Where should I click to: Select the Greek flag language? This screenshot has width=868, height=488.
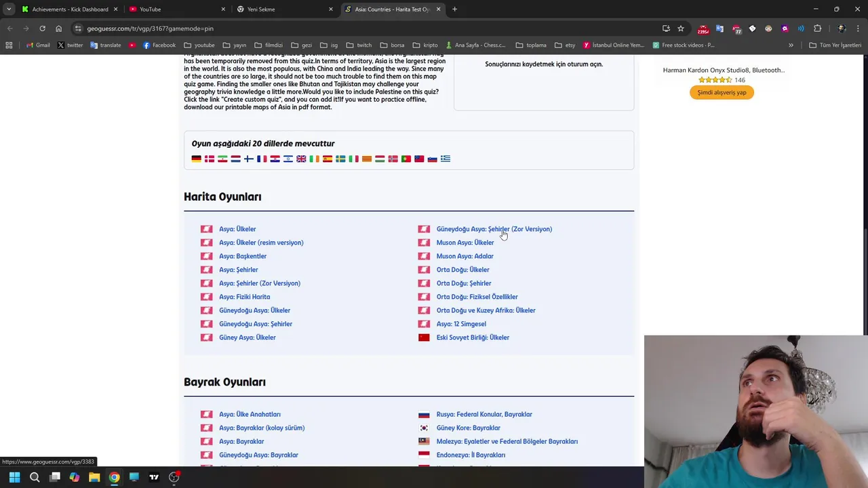[x=446, y=159]
